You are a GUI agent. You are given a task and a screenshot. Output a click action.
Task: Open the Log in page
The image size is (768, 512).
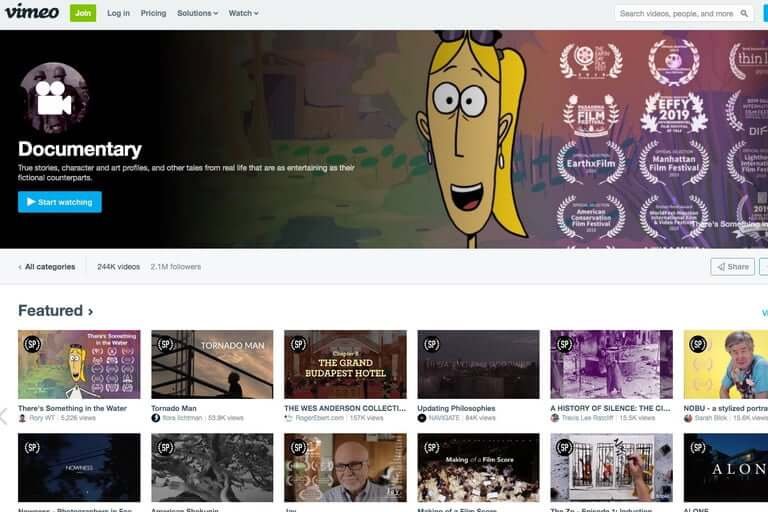(119, 13)
